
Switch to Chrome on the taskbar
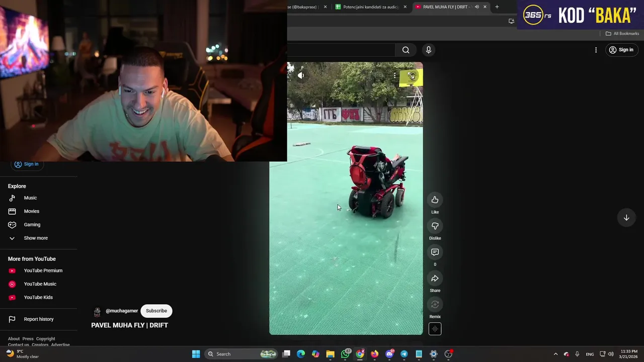click(360, 354)
